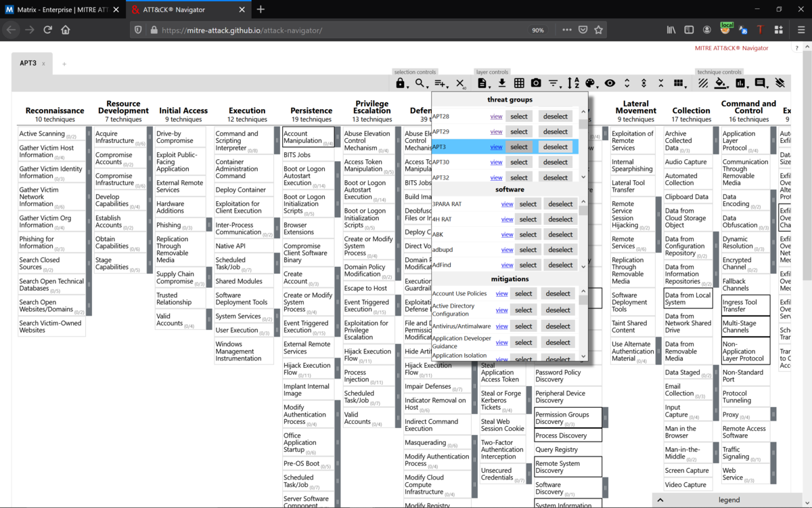812x508 pixels.
Task: Open matrix layout options dropdown
Action: coord(679,83)
